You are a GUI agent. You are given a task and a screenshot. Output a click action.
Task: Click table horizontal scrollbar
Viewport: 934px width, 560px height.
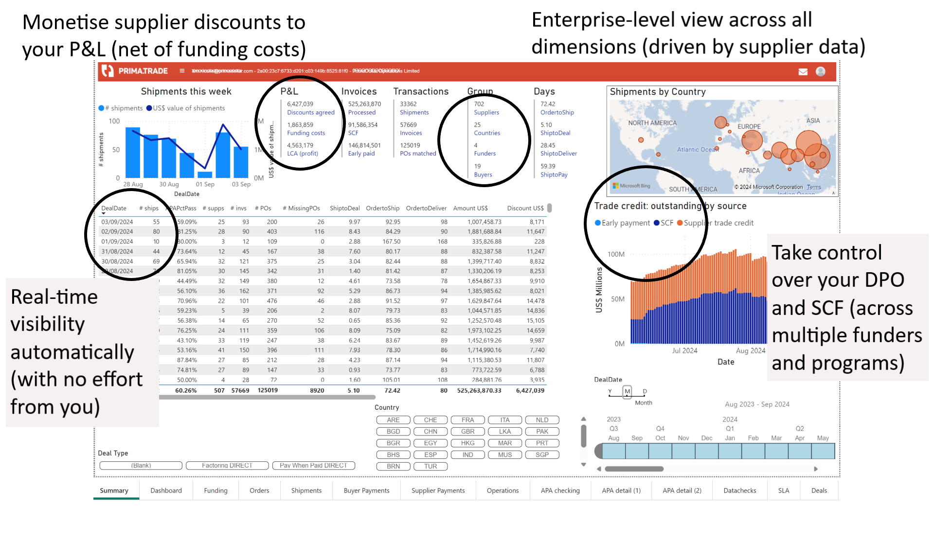(x=267, y=397)
